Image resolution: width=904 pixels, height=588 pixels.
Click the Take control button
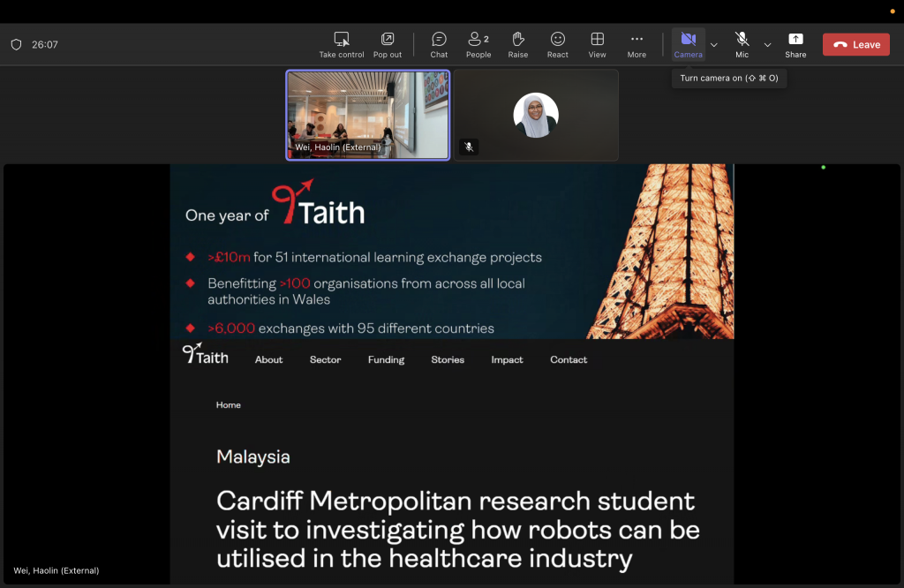342,45
